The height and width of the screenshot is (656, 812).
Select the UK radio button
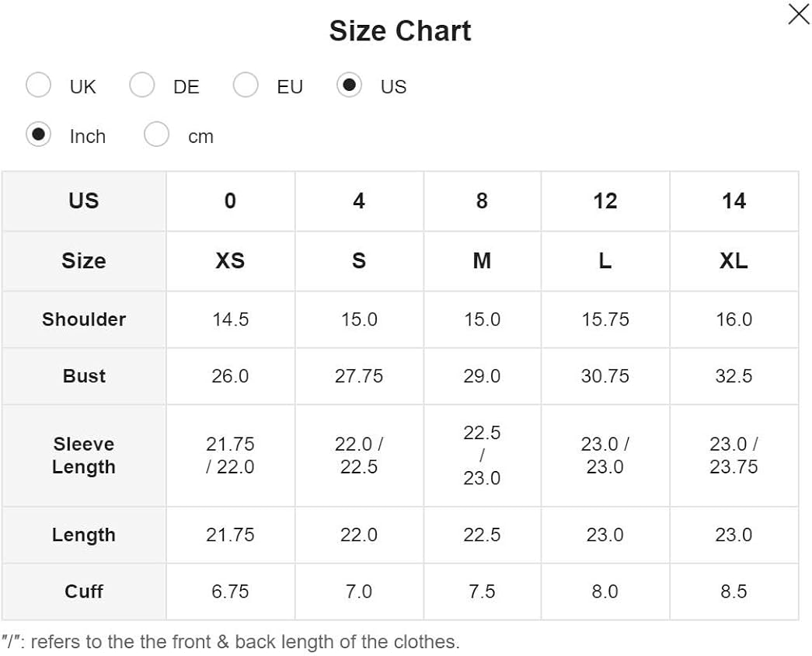tap(39, 85)
